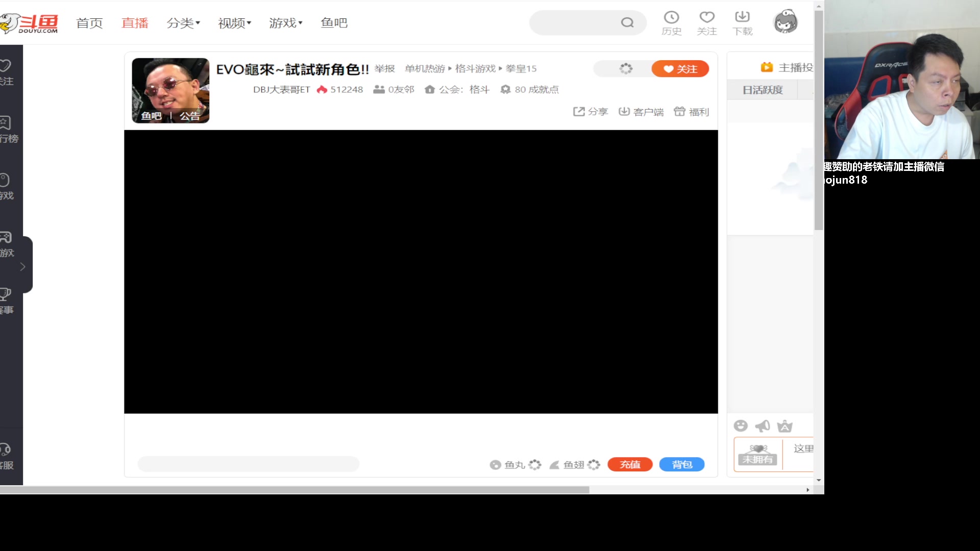Switch to the 首页 home menu item
Screen dimensions: 980x551
pos(89,22)
